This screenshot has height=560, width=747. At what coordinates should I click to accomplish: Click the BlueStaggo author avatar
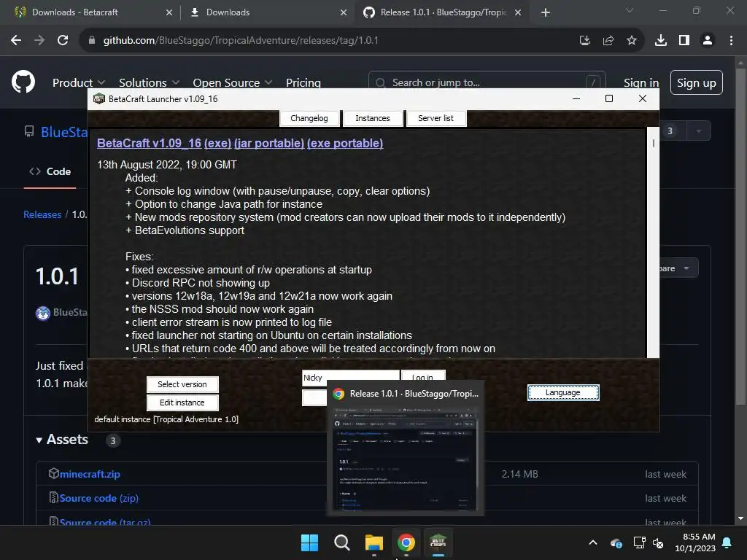[43, 313]
